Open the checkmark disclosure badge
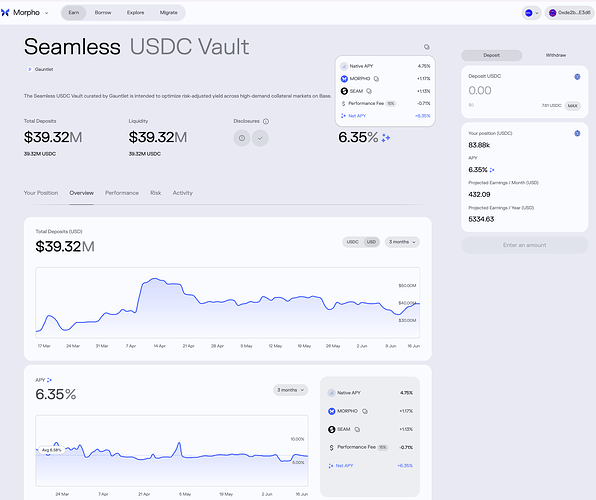Viewport: 596px width, 500px height. click(x=260, y=138)
